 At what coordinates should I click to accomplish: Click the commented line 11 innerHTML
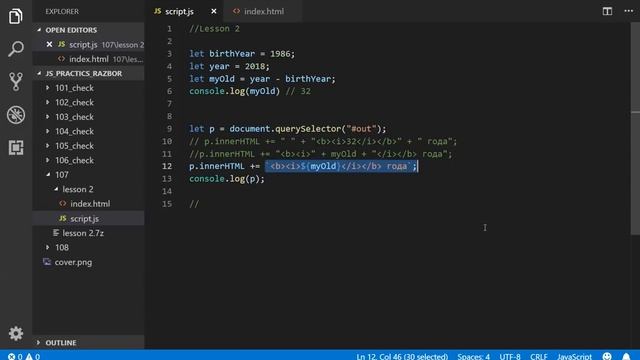tap(320, 154)
